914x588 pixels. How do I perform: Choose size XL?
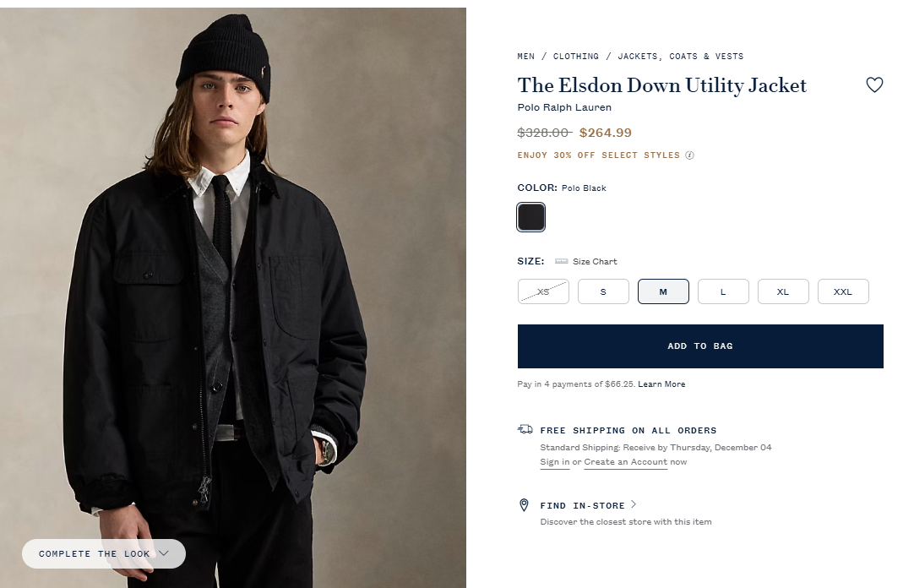[x=783, y=291]
